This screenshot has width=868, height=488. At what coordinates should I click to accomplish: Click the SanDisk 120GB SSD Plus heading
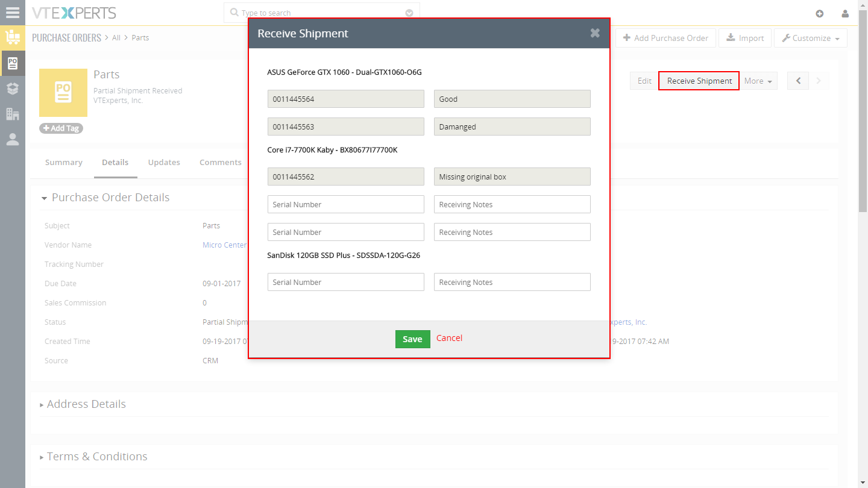(x=344, y=255)
